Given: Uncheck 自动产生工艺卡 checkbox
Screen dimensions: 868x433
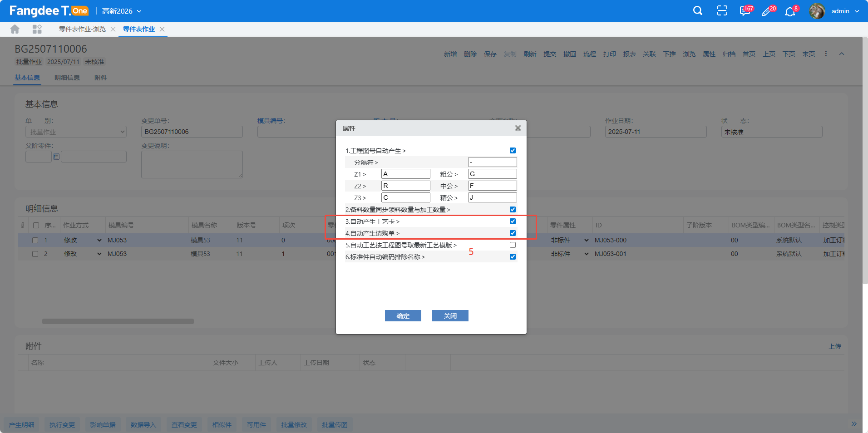Looking at the screenshot, I should click(x=513, y=221).
